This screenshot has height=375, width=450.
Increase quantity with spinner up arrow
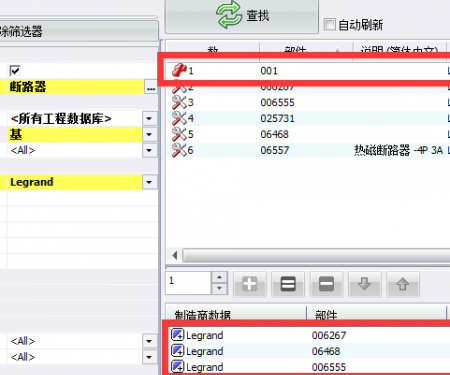pyautogui.click(x=219, y=277)
